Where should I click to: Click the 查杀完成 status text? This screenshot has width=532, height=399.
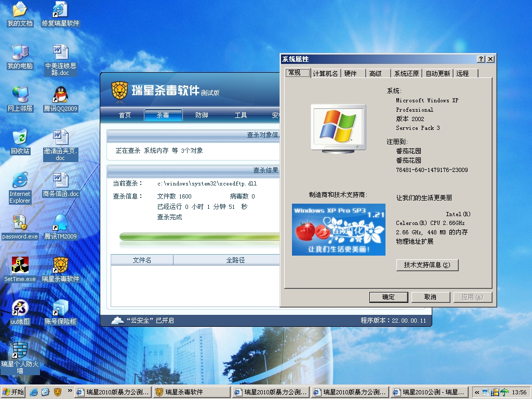click(170, 217)
